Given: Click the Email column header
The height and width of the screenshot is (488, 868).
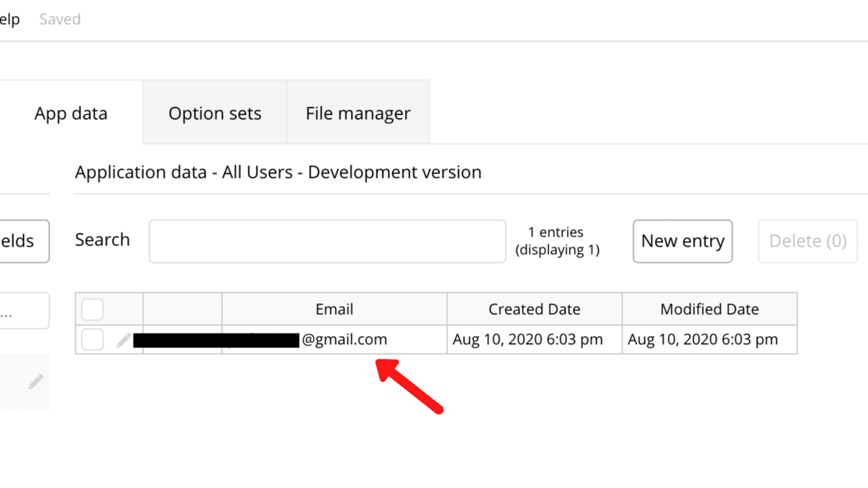Looking at the screenshot, I should coord(334,309).
